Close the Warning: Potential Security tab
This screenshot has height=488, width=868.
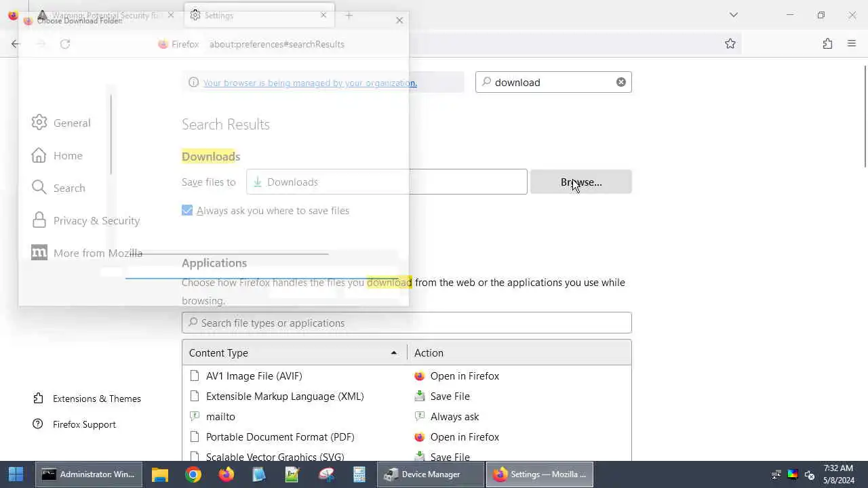tap(171, 15)
